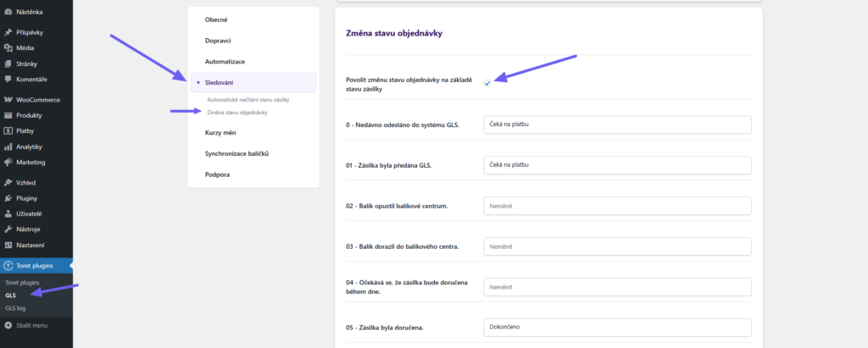Screen dimensions: 868x348
Task: Click the Příspěvky pin icon
Action: [x=8, y=32]
